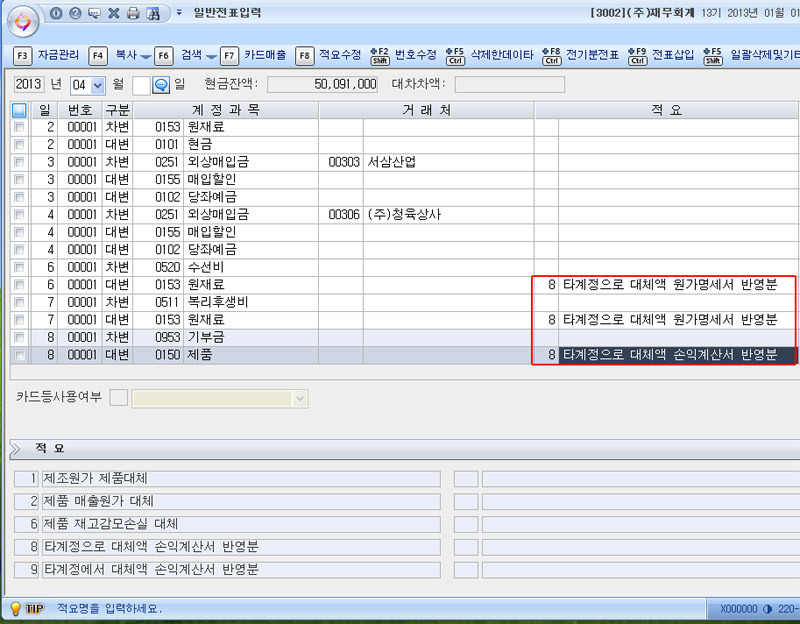Open 삭제한데이타 menu item
This screenshot has height=624, width=800.
pyautogui.click(x=502, y=55)
